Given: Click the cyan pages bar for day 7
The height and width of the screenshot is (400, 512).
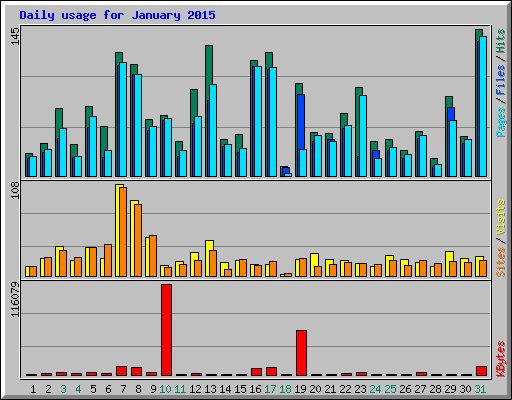Looking at the screenshot, I should click(x=123, y=119).
